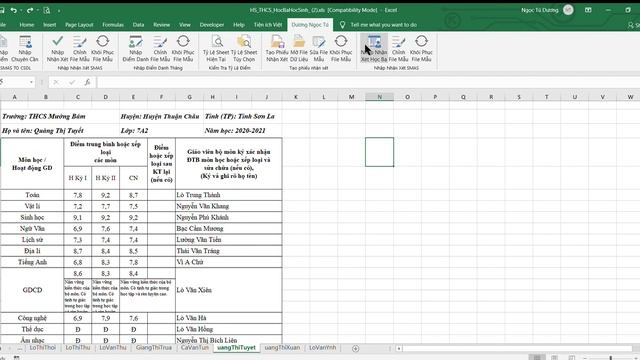Click the Nhập Nhận Xét checkmark icon

(x=58, y=48)
